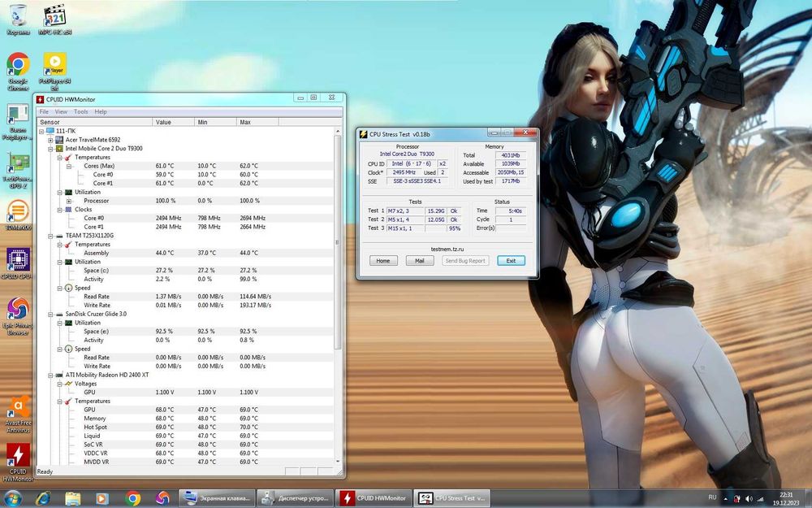This screenshot has height=508, width=812.
Task: Open Windows Explorer folder in taskbar
Action: (x=72, y=498)
